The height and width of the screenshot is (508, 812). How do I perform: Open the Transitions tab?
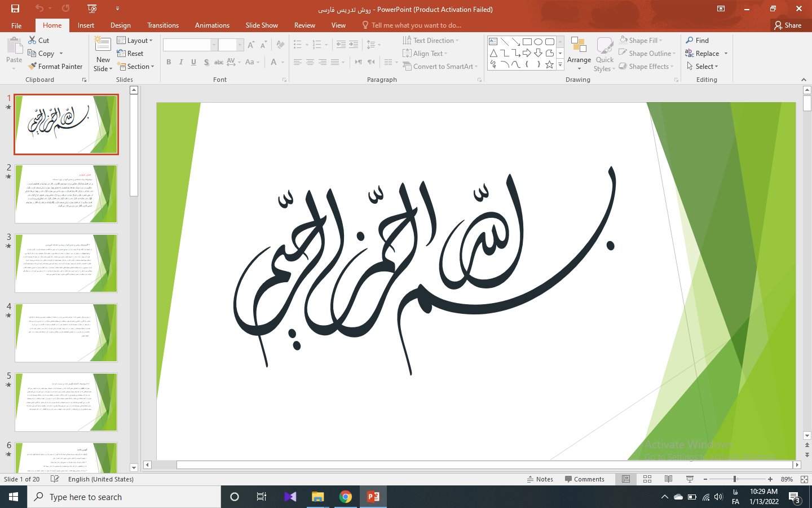pyautogui.click(x=162, y=25)
